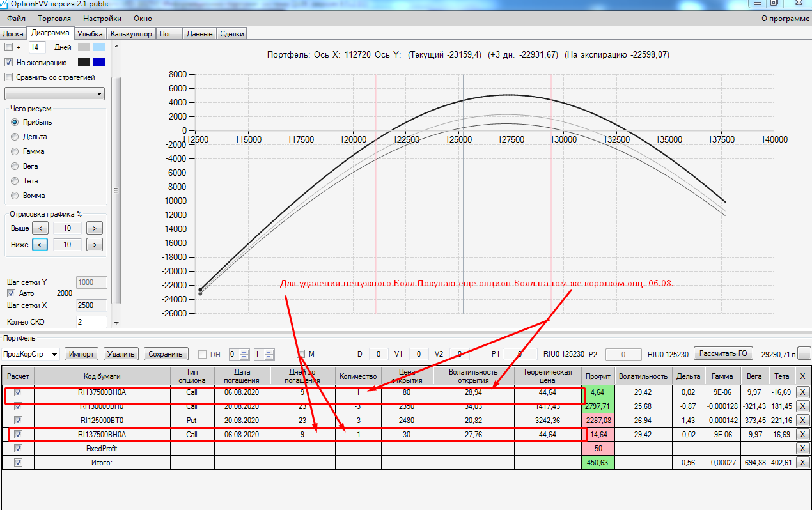812x510 pixels.
Task: Click the X button on the Итого row
Action: click(803, 463)
